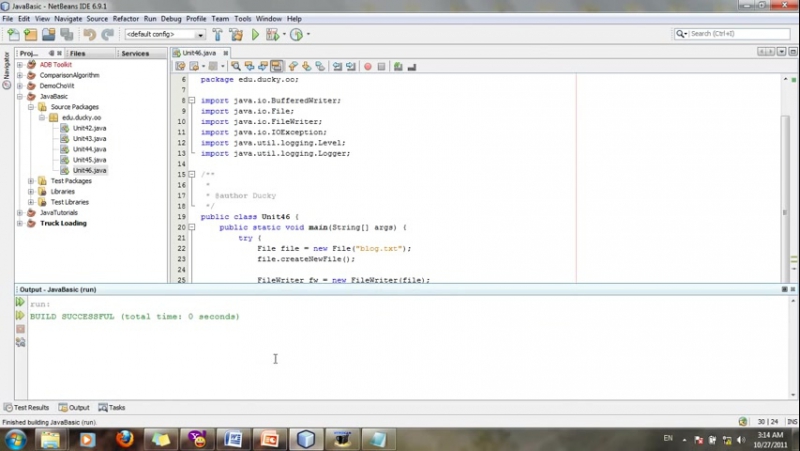Viewport: 800px width, 451px height.
Task: Click the Stop Macro Recording square icon
Action: pos(381,67)
